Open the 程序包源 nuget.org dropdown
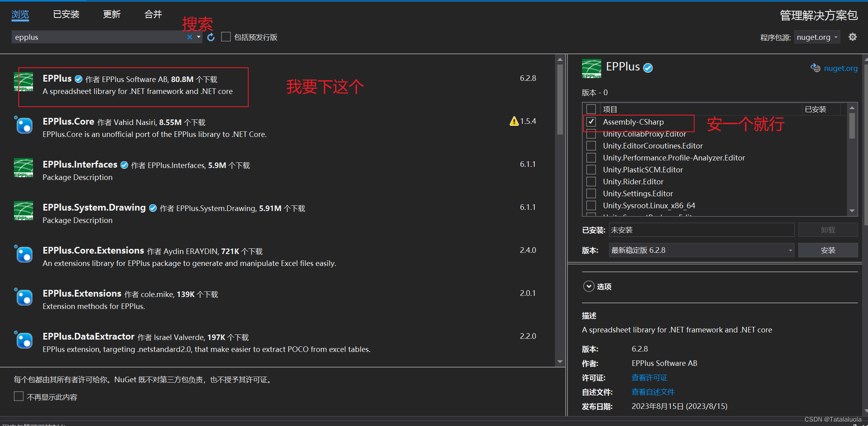Image resolution: width=868 pixels, height=426 pixels. pyautogui.click(x=817, y=37)
